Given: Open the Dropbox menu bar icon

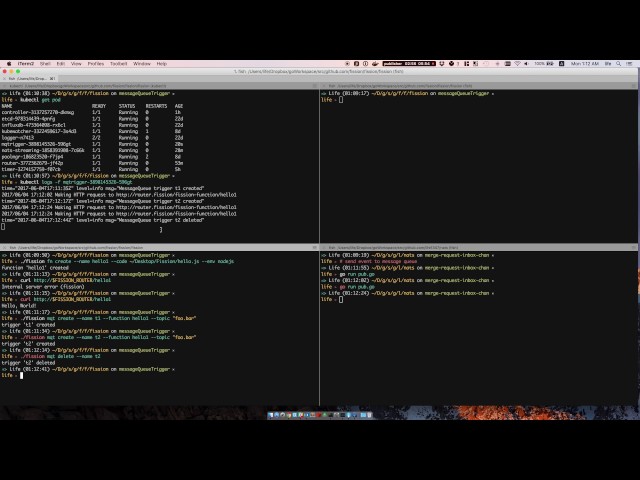Looking at the screenshot, I should tap(442, 64).
